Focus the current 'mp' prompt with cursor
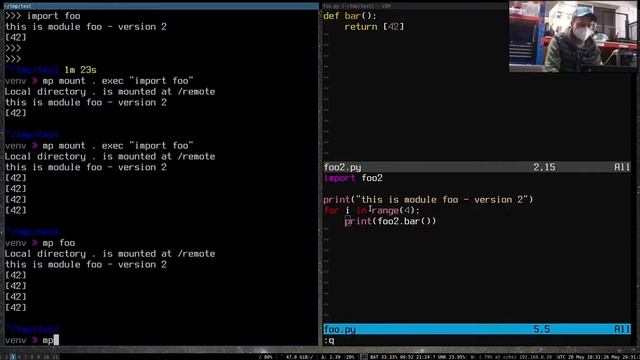The height and width of the screenshot is (360, 640). (51, 340)
